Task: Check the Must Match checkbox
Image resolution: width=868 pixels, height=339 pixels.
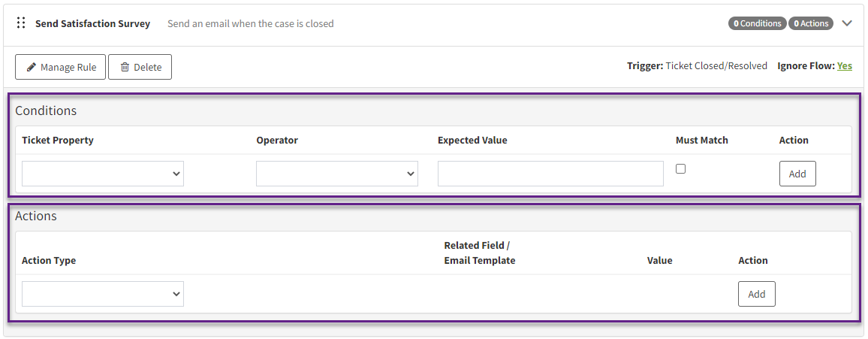Action: 681,169
